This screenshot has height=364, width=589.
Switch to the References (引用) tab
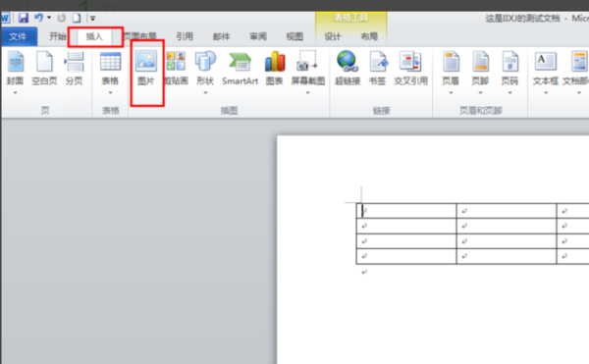pyautogui.click(x=185, y=36)
